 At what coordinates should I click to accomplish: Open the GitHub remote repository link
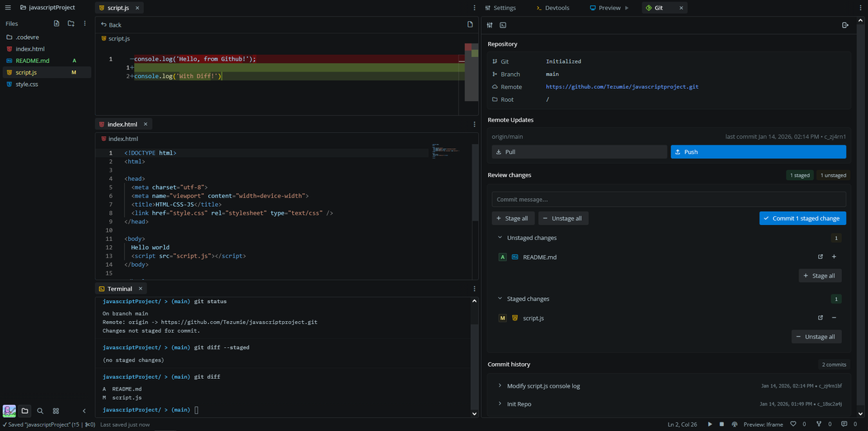pyautogui.click(x=622, y=87)
